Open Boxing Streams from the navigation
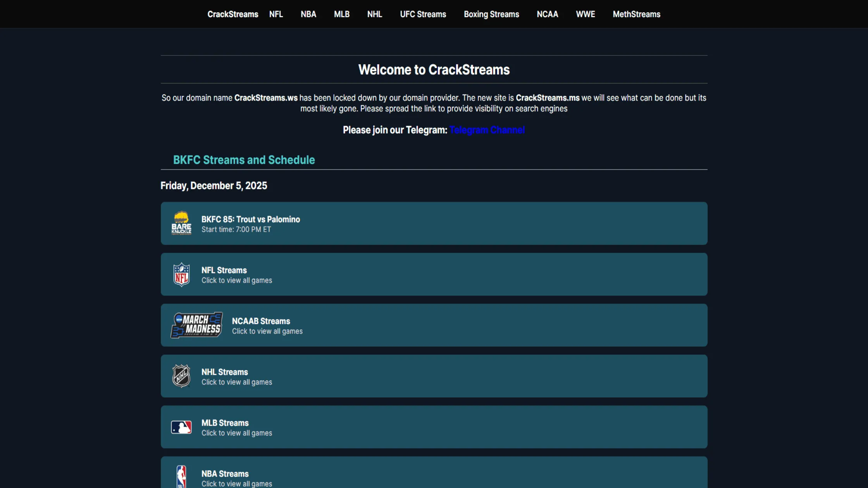The image size is (868, 488). [491, 14]
